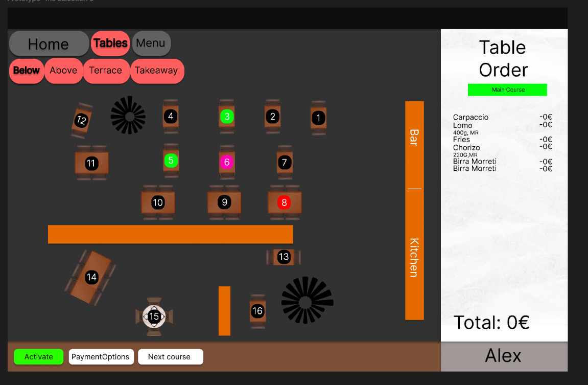Viewport: 588px width, 385px height.
Task: Go to the Home screen
Action: click(49, 44)
